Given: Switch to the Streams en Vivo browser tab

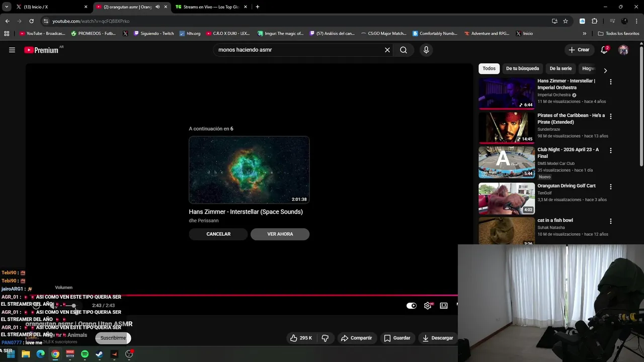Looking at the screenshot, I should point(210,7).
